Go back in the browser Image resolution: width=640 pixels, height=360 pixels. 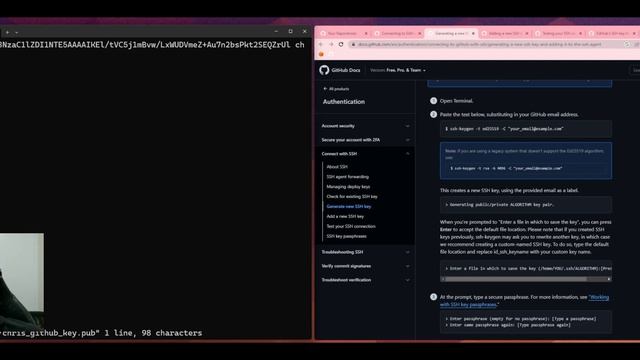pyautogui.click(x=321, y=44)
